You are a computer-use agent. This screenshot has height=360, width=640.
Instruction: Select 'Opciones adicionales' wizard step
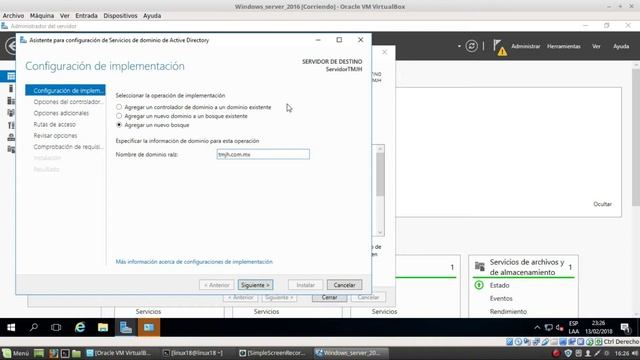coord(61,113)
